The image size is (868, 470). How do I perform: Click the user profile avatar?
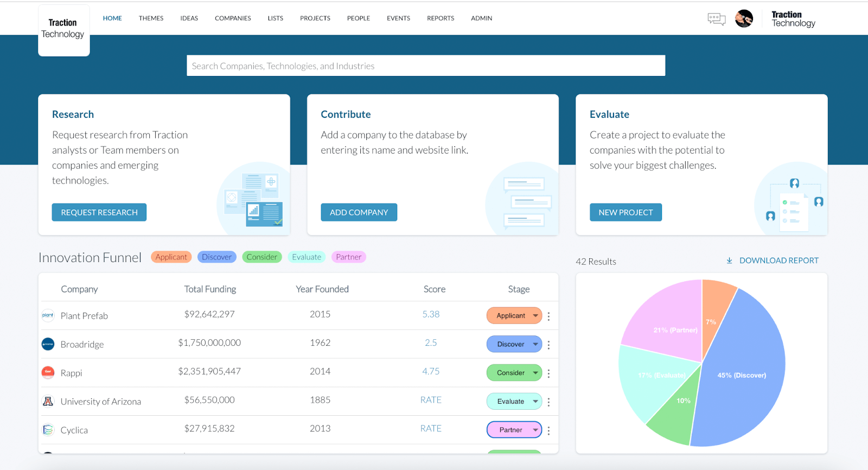(744, 18)
